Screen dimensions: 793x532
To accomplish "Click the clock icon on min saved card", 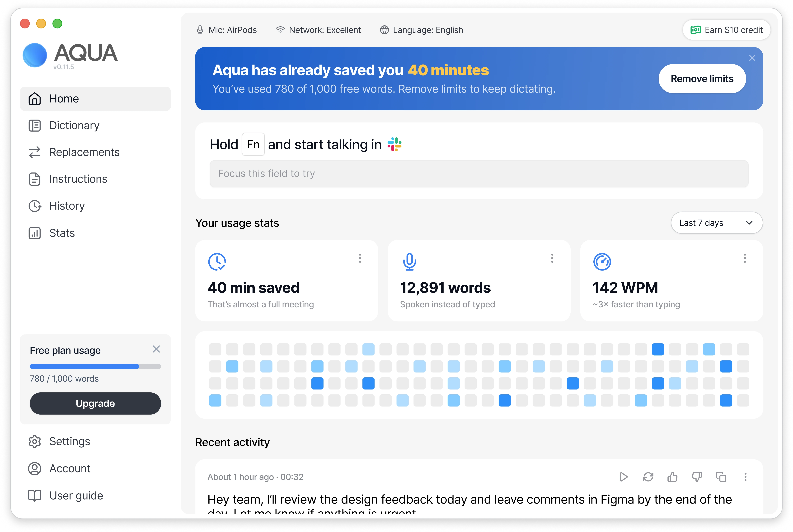I will coord(217,262).
